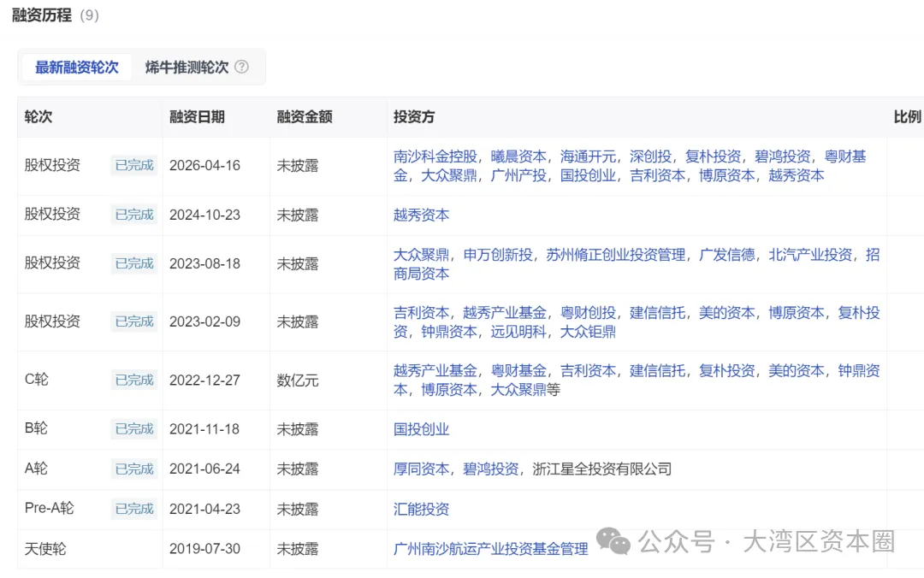Image resolution: width=924 pixels, height=578 pixels.
Task: Open 博原资本 in the 2023-02-09 row
Action: (797, 313)
